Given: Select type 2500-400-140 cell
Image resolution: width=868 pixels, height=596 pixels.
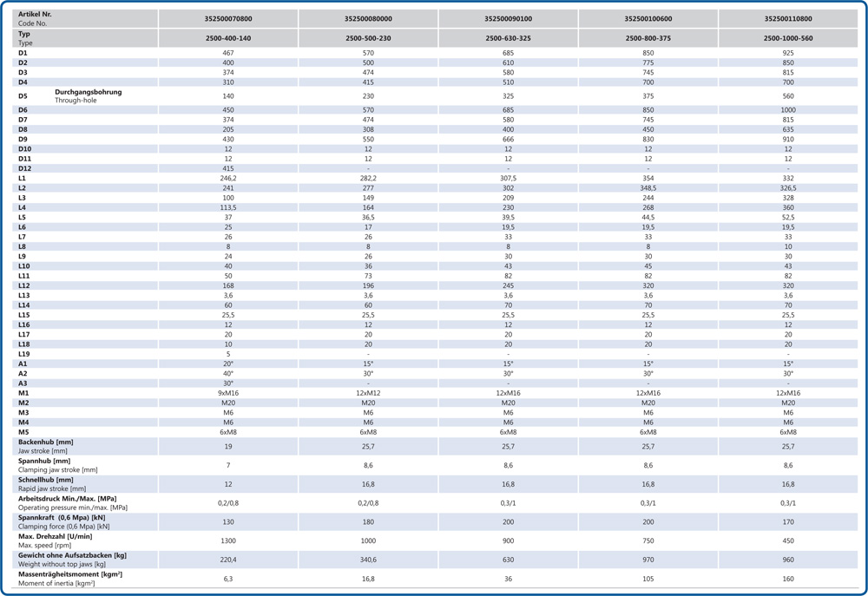Looking at the screenshot, I should [x=228, y=38].
